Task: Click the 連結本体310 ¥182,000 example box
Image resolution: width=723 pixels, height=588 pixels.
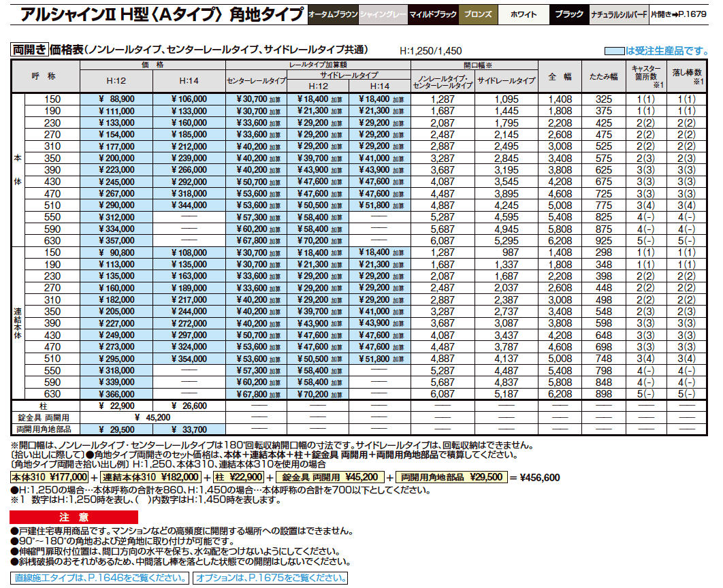Action: [150, 478]
